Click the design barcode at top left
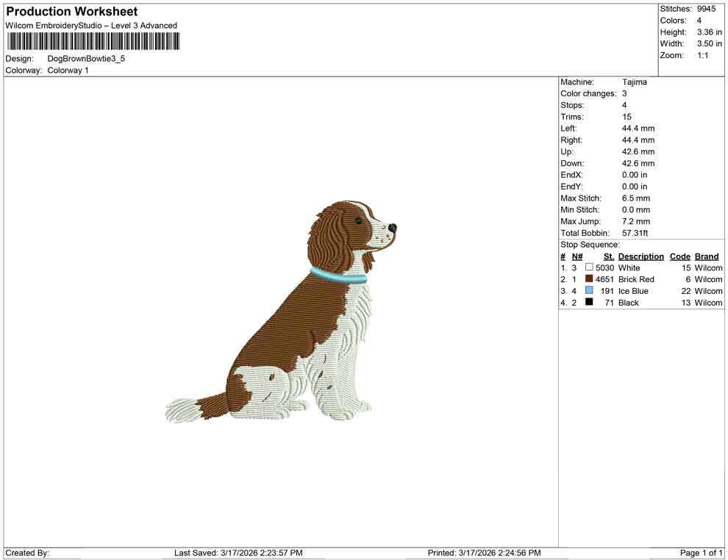This screenshot has height=560, width=728. [x=93, y=42]
